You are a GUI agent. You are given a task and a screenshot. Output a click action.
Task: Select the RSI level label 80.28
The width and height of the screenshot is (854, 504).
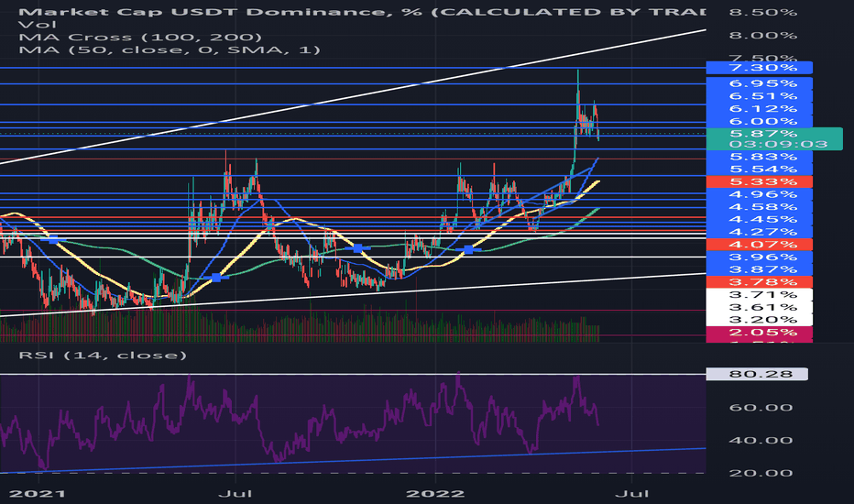[x=757, y=374]
